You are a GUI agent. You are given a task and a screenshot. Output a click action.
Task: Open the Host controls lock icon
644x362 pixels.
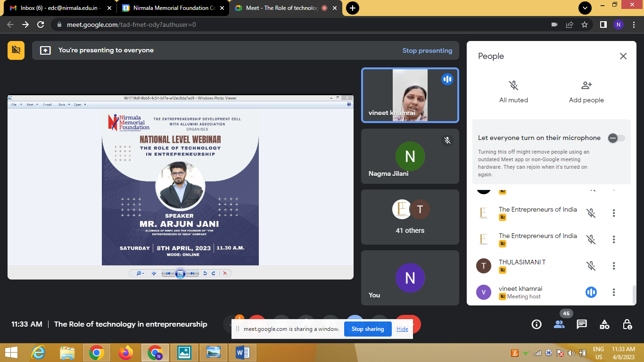pos(627,324)
